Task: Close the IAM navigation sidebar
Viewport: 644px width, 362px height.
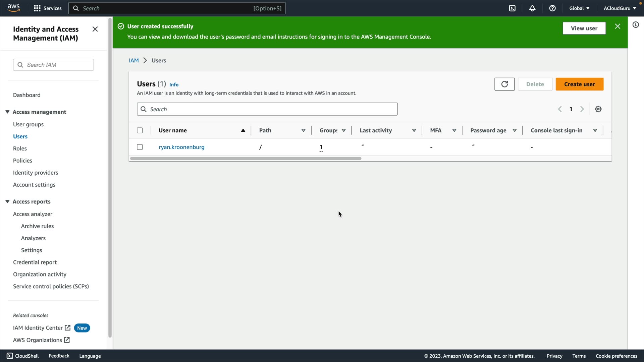Action: point(95,29)
